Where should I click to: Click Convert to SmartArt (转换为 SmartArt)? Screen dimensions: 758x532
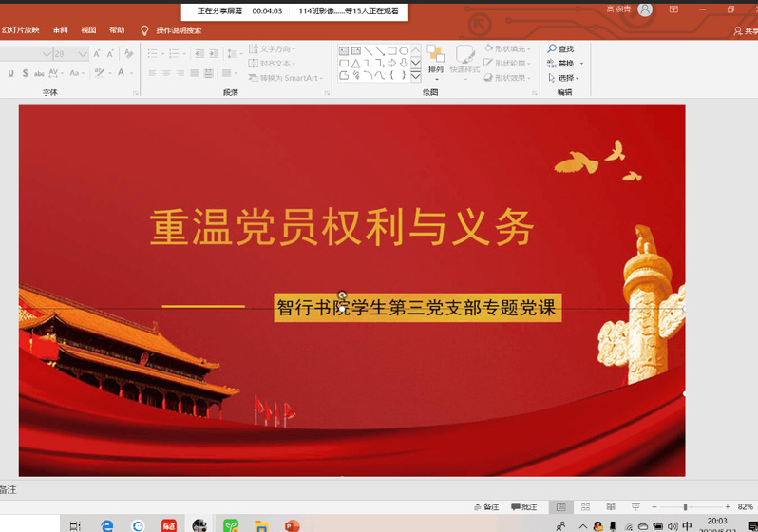click(284, 78)
